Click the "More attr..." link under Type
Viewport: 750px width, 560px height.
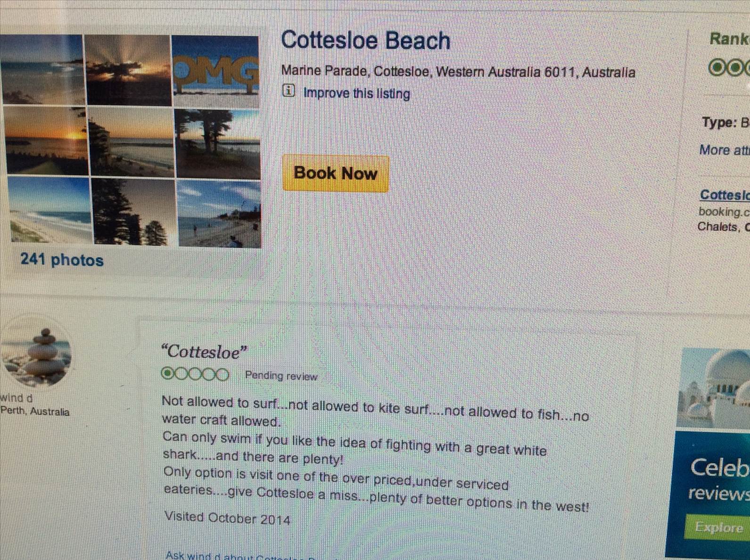724,150
